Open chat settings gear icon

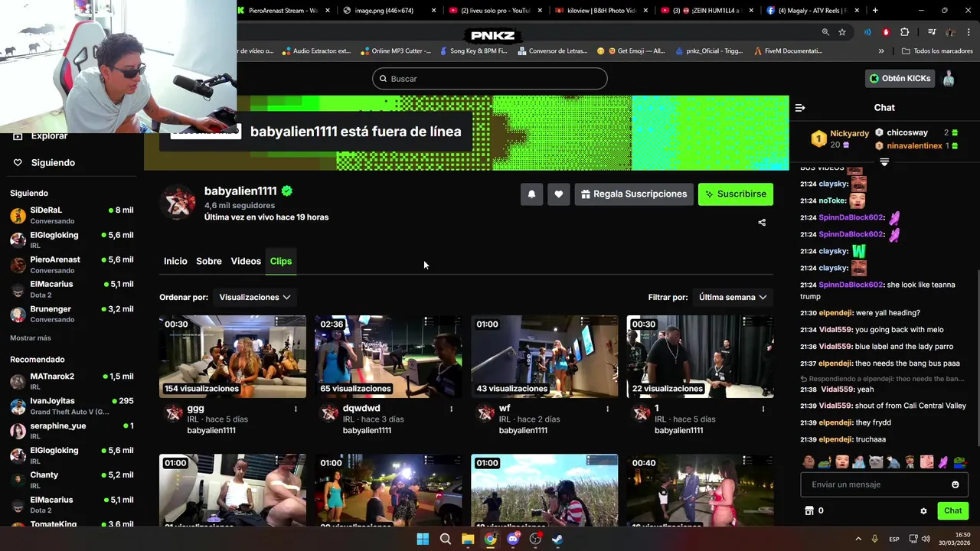click(923, 511)
